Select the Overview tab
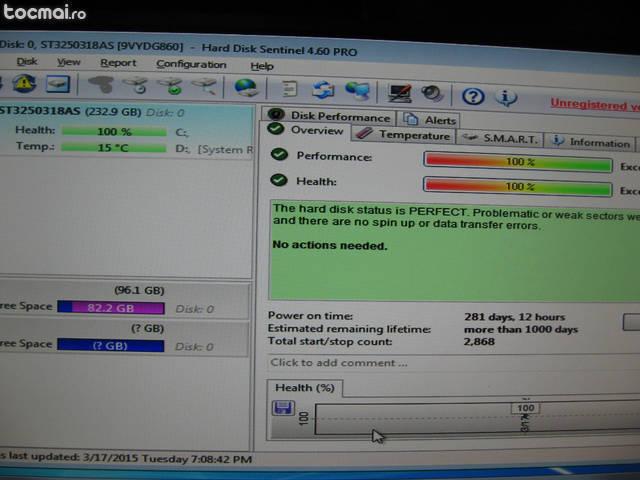 [306, 130]
